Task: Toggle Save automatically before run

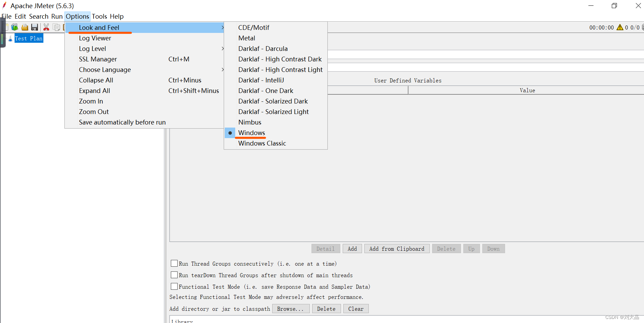Action: [x=144, y=122]
